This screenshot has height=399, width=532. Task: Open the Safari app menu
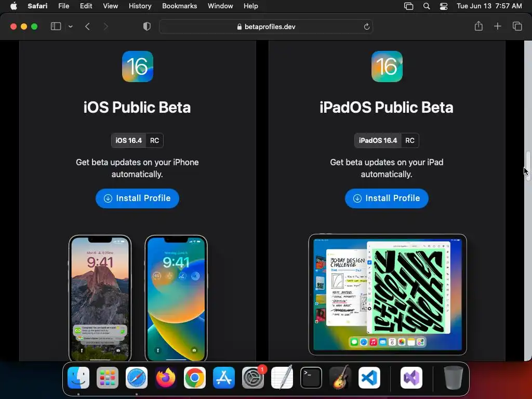(37, 6)
